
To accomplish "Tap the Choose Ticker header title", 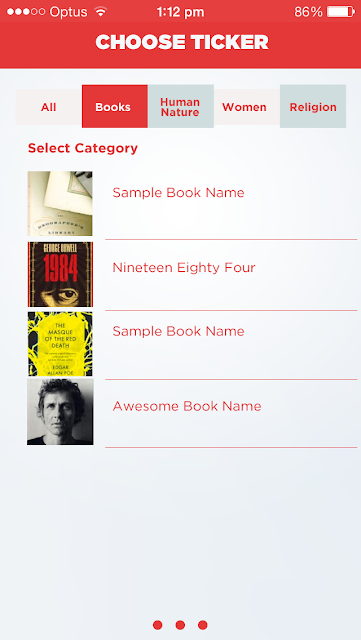I will (182, 42).
